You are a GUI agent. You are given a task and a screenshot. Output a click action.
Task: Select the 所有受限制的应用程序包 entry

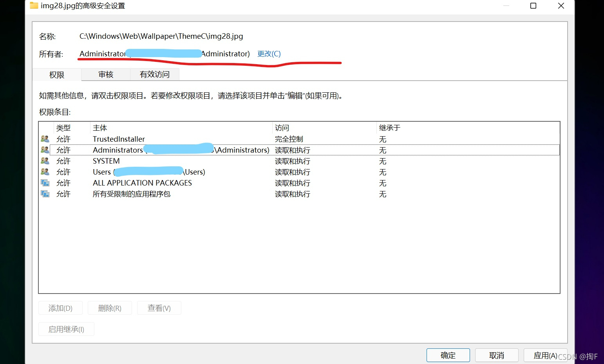pos(299,194)
